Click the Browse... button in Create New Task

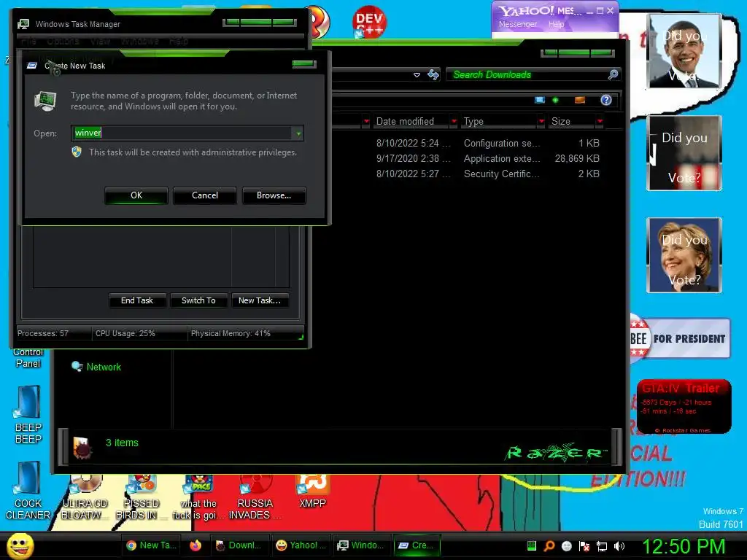click(274, 195)
